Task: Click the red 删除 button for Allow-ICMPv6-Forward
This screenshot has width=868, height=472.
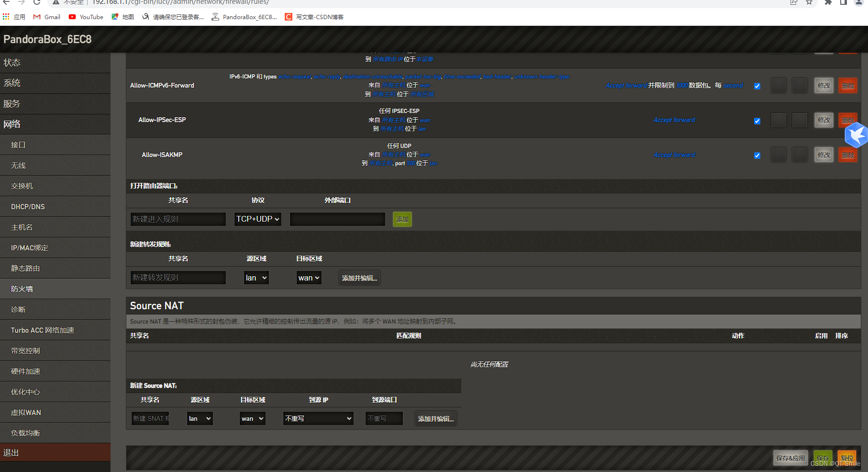Action: point(847,86)
